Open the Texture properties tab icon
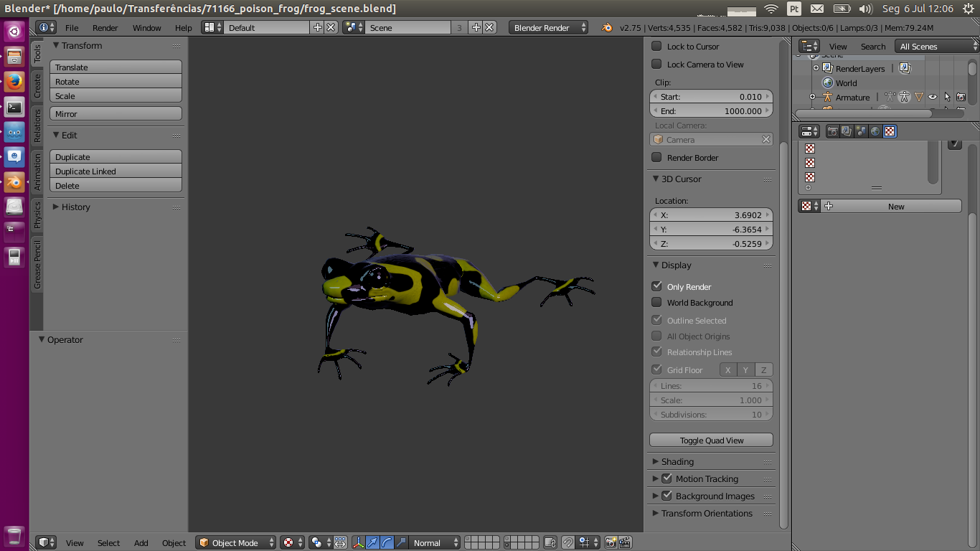Image resolution: width=980 pixels, height=551 pixels. point(890,131)
